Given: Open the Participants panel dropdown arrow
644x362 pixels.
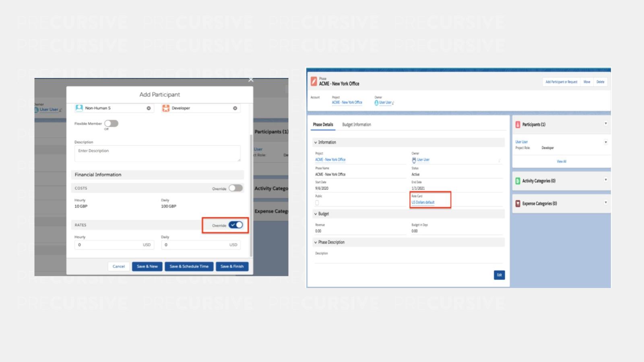Looking at the screenshot, I should tap(605, 124).
